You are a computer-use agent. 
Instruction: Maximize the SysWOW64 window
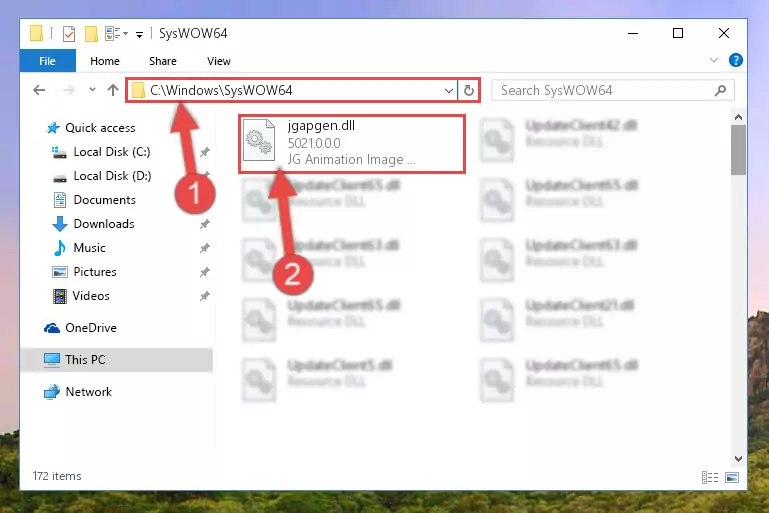pos(678,33)
